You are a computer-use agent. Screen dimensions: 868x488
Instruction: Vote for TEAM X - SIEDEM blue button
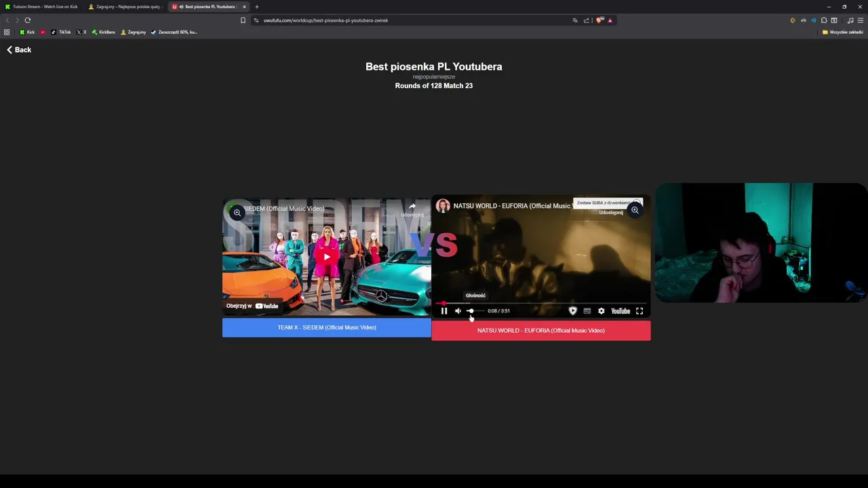click(x=326, y=327)
